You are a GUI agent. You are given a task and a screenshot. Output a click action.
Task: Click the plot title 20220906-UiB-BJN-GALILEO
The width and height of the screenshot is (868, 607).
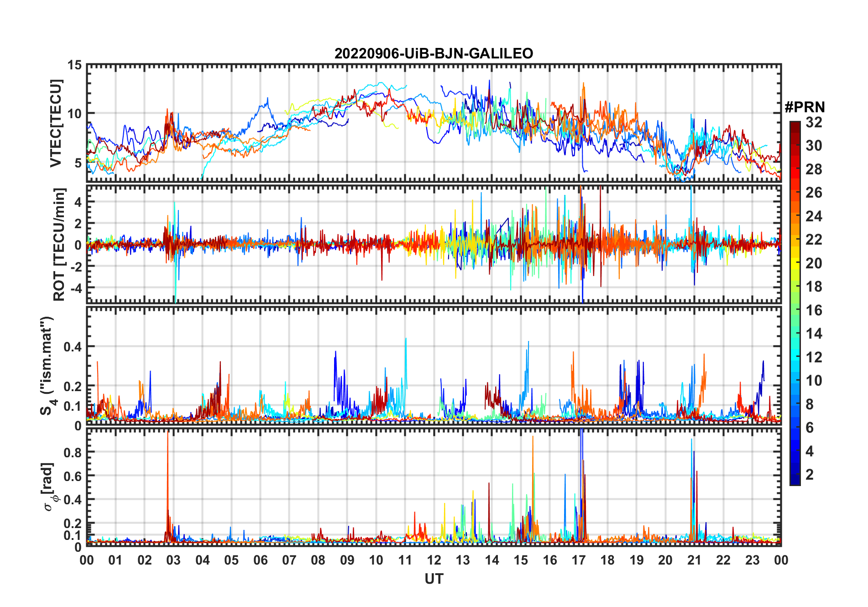(434, 53)
